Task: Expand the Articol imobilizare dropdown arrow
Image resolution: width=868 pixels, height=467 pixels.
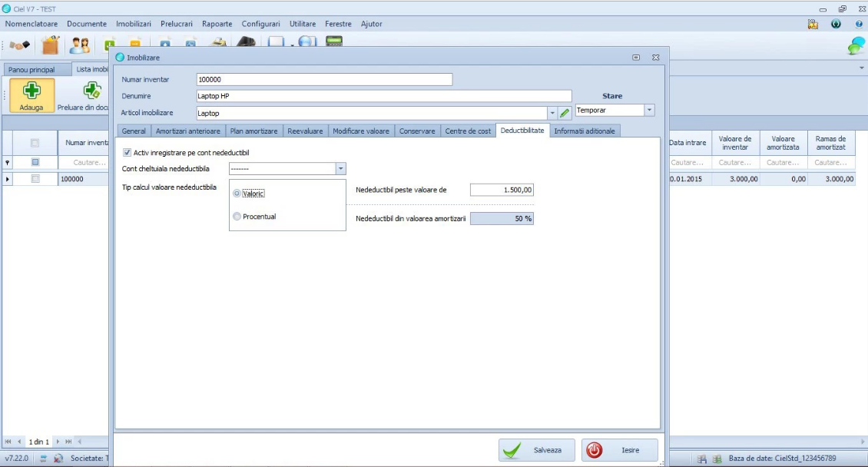Action: click(x=552, y=113)
